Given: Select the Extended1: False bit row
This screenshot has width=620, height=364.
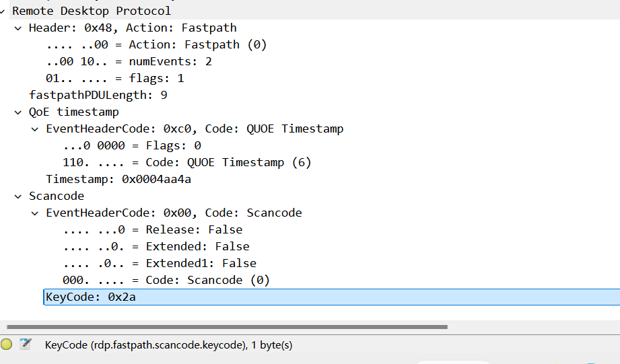Looking at the screenshot, I should (160, 263).
